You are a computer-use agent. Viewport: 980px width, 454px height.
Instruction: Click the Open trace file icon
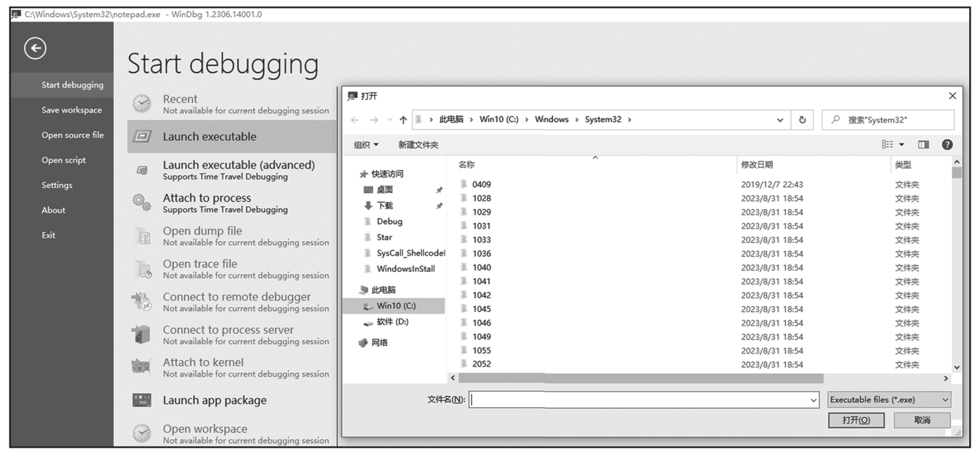(x=143, y=269)
